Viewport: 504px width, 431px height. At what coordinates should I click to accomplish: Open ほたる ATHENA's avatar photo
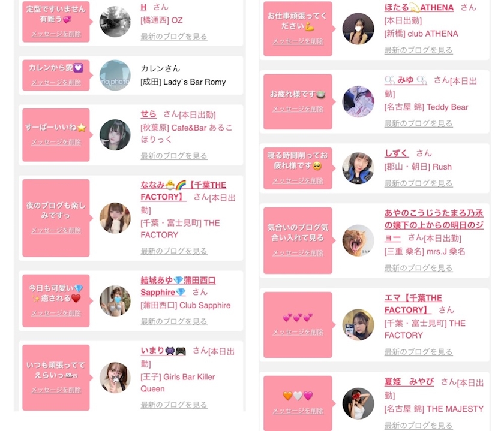pos(358,29)
